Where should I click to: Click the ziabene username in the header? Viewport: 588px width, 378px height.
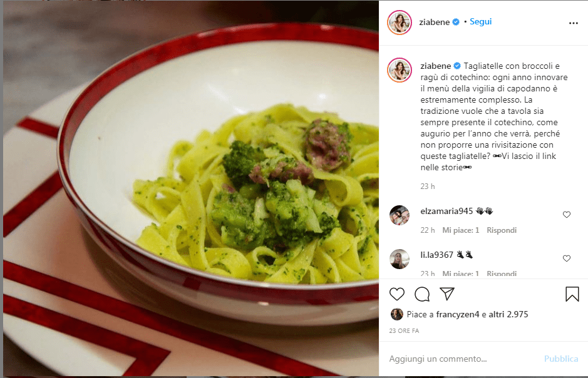point(434,22)
